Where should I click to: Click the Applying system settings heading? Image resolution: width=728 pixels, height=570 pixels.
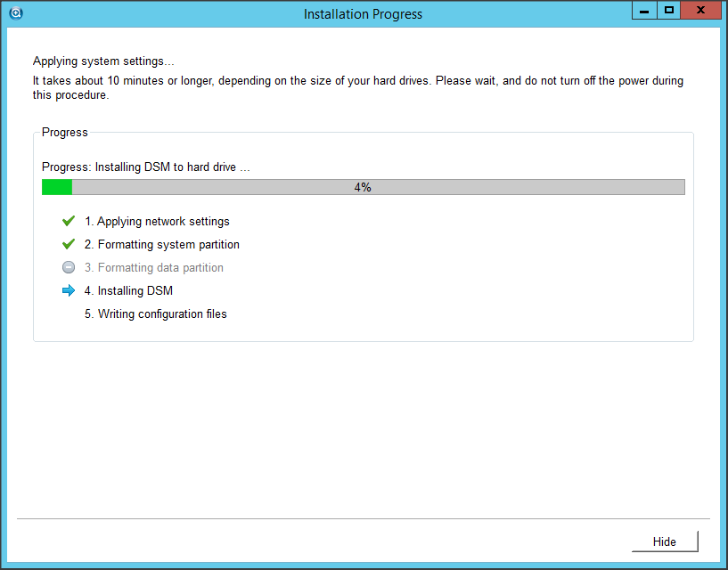pyautogui.click(x=103, y=61)
